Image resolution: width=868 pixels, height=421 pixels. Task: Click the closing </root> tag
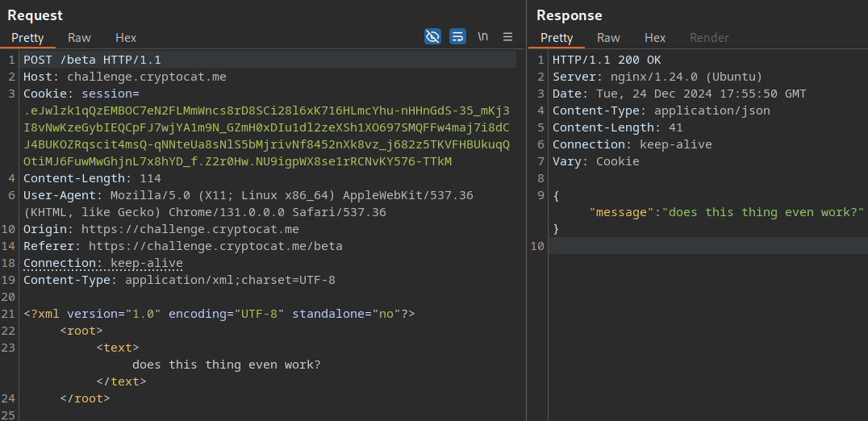coord(85,399)
